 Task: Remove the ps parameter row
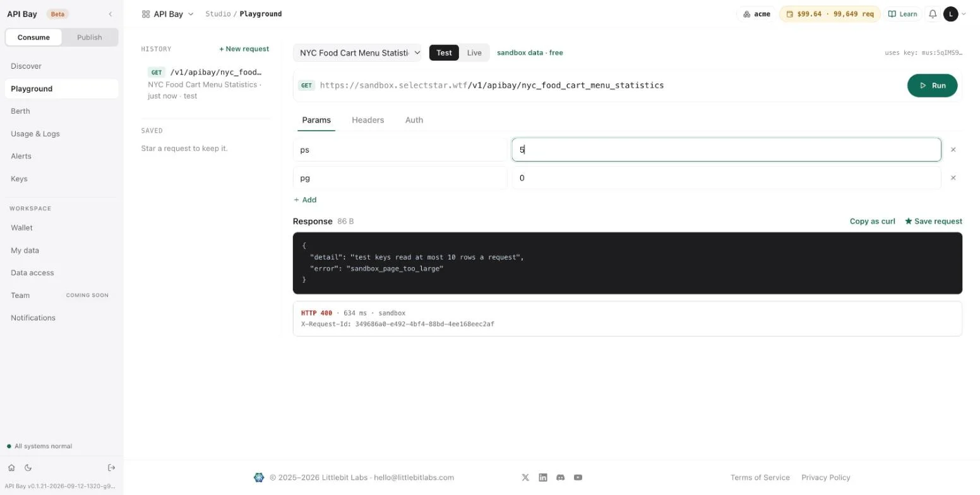coord(953,150)
